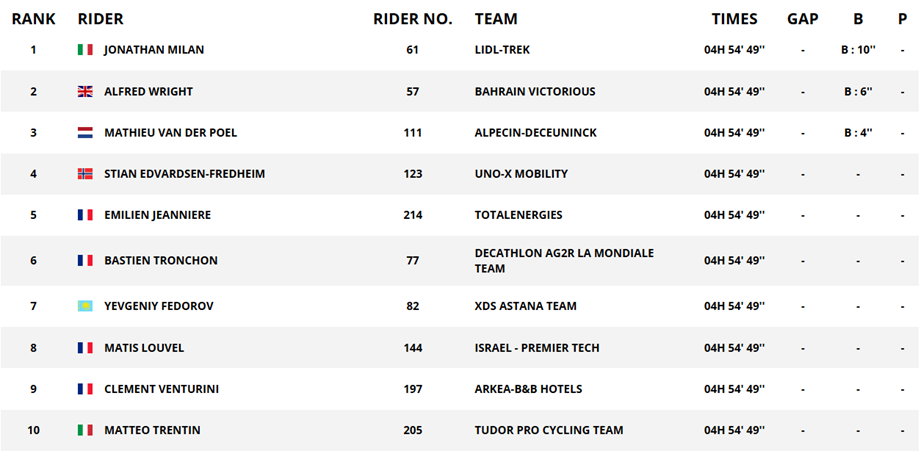Click the Italian flag beside Jonathan Milan
921x451 pixels.
coord(85,50)
